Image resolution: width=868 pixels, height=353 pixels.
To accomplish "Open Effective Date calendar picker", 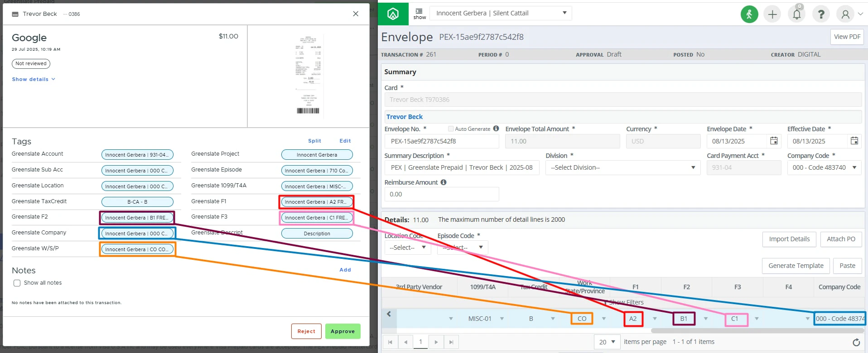I will tap(854, 141).
